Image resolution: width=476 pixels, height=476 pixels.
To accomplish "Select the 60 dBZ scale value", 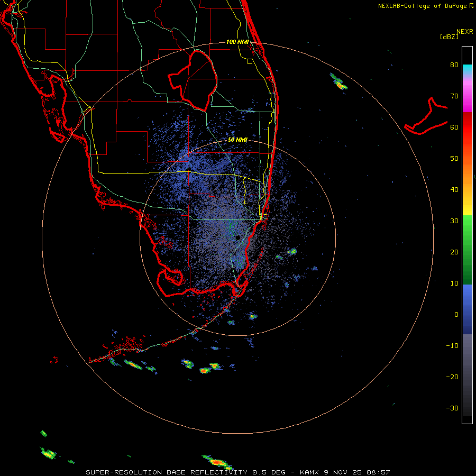I will [x=454, y=127].
